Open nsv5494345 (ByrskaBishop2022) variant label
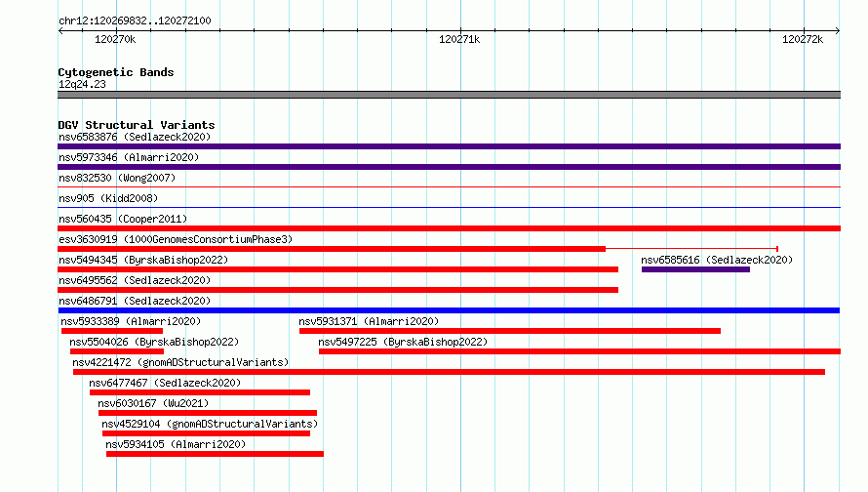 [x=143, y=260]
